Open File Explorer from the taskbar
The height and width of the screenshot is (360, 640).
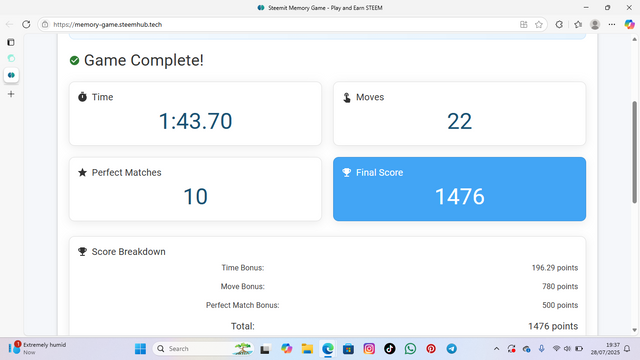tap(307, 349)
